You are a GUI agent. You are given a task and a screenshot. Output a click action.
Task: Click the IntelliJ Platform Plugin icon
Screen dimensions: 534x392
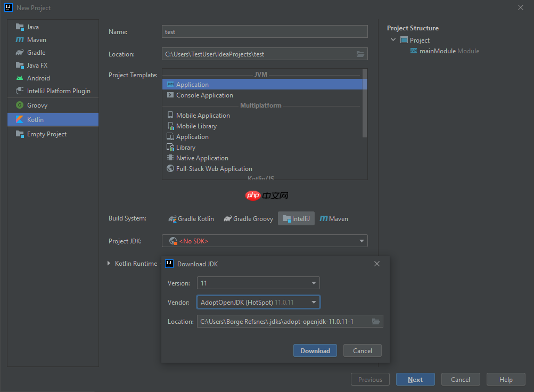point(20,91)
